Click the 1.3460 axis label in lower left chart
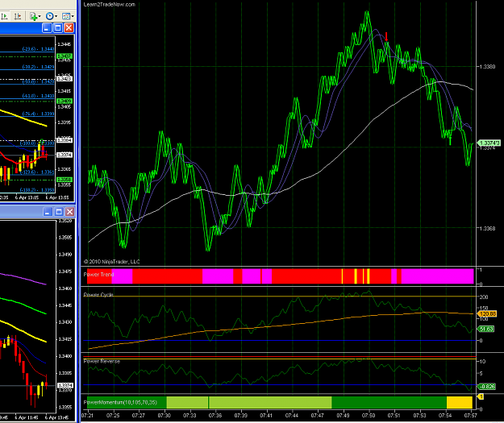This screenshot has width=504, height=423. (x=65, y=288)
